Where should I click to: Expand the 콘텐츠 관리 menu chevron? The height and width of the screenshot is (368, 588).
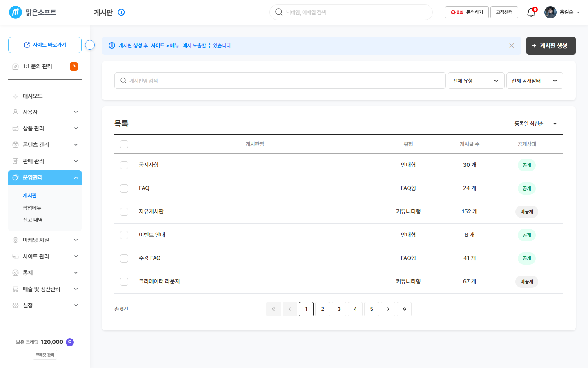tap(76, 145)
